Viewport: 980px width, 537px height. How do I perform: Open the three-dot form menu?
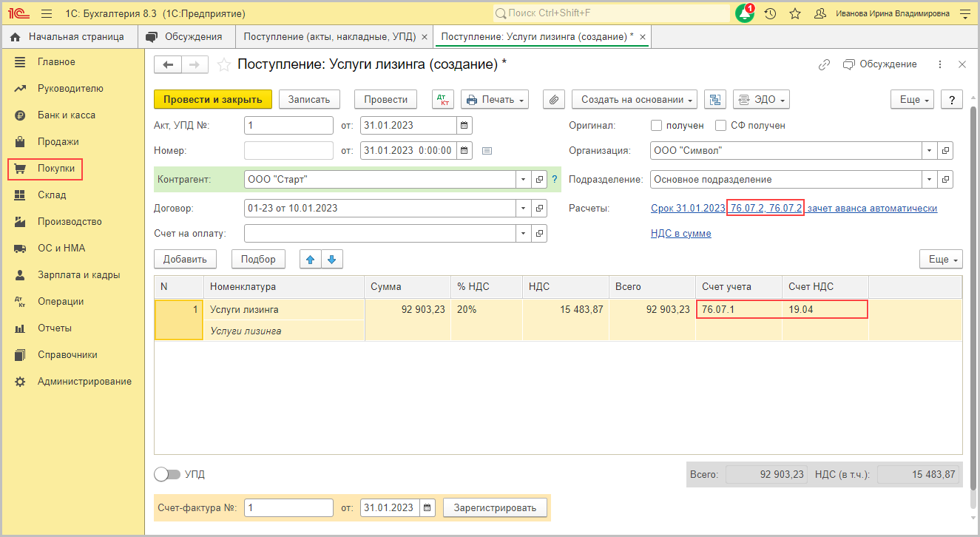pos(940,64)
